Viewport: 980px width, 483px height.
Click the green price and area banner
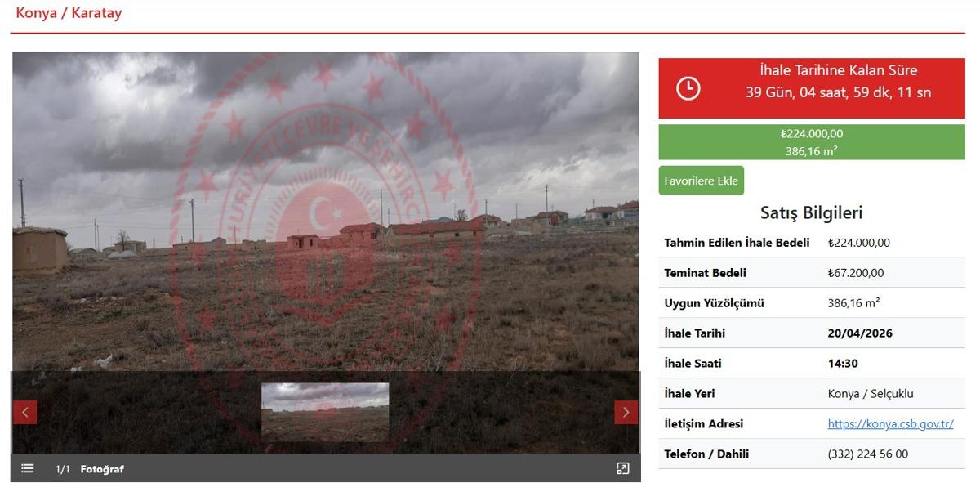811,142
